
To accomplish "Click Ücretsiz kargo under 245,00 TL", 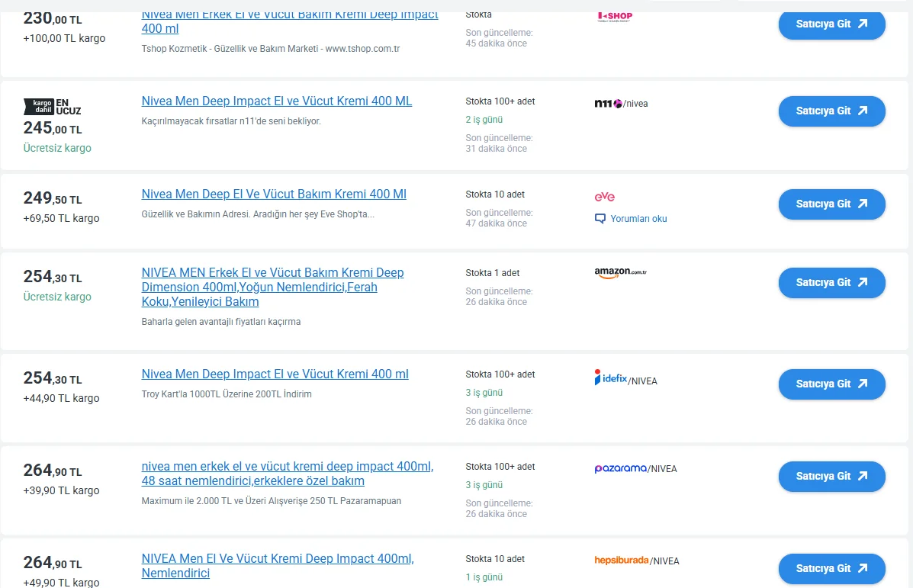I will pyautogui.click(x=57, y=148).
